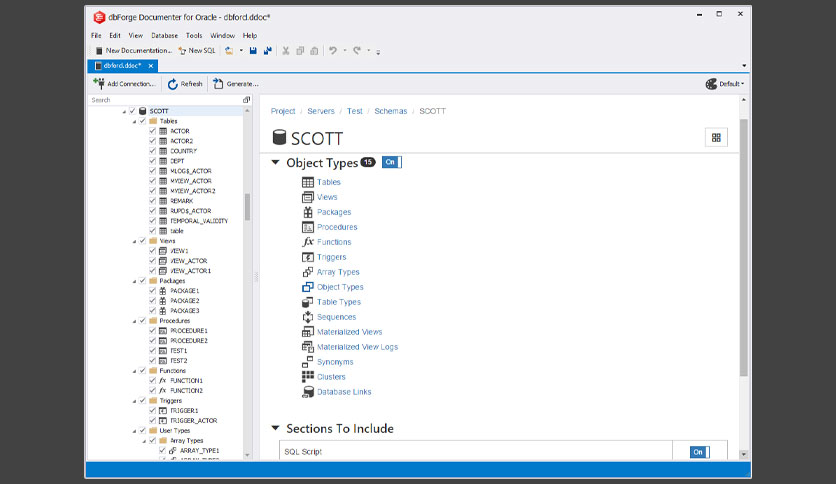Screen dimensions: 836x484
Task: Click the Tables icon in Object Types
Action: [x=308, y=182]
